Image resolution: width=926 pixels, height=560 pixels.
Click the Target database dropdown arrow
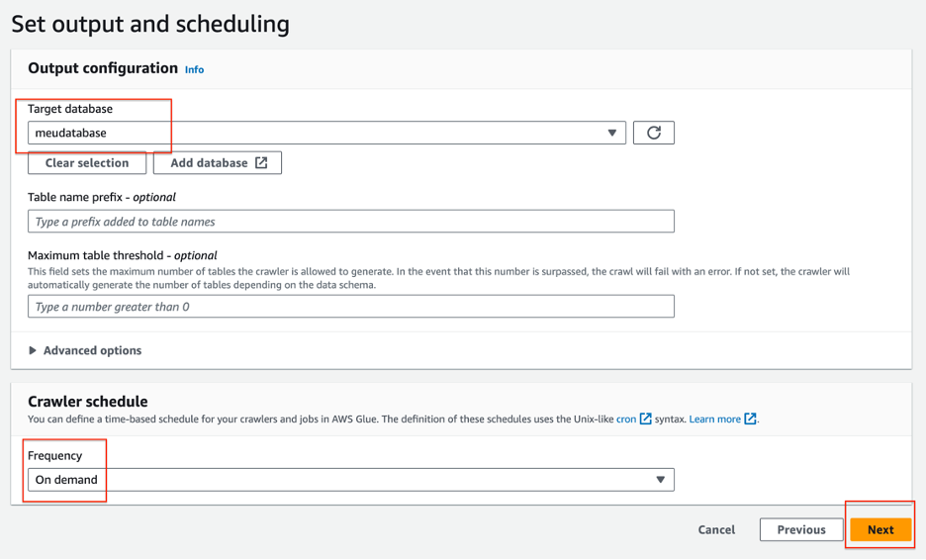pos(612,133)
